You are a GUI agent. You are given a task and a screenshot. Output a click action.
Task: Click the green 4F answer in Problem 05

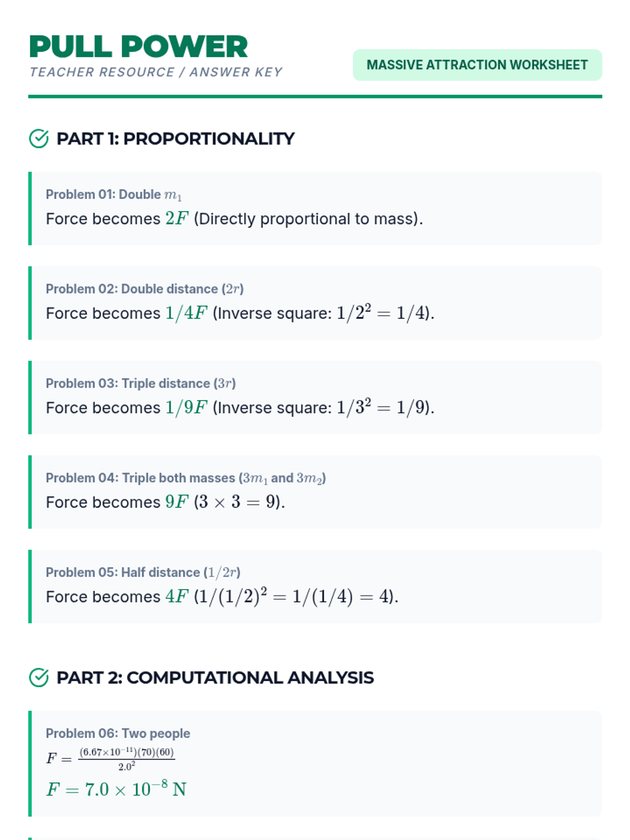176,597
